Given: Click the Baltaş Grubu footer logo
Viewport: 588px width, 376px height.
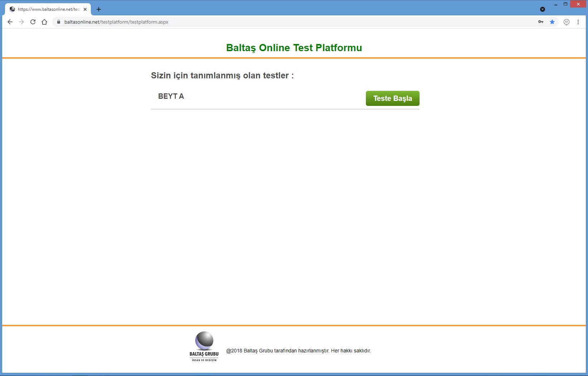Looking at the screenshot, I should [x=204, y=346].
